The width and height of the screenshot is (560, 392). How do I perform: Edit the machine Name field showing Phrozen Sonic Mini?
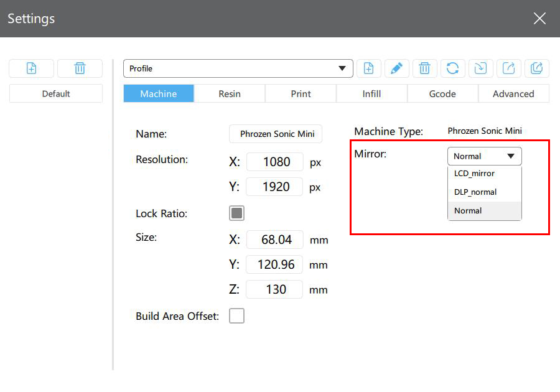(276, 134)
